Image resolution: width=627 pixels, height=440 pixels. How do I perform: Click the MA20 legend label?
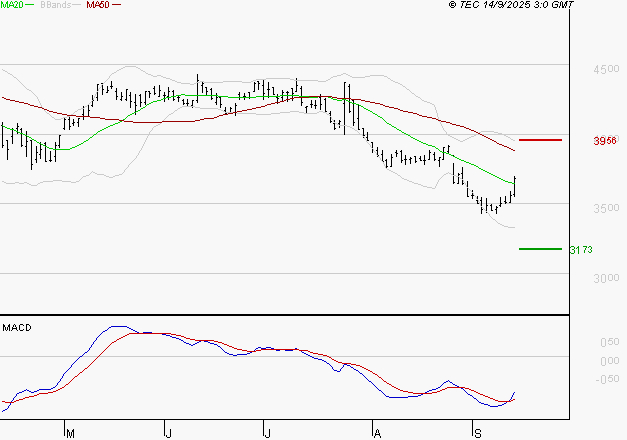(x=12, y=6)
